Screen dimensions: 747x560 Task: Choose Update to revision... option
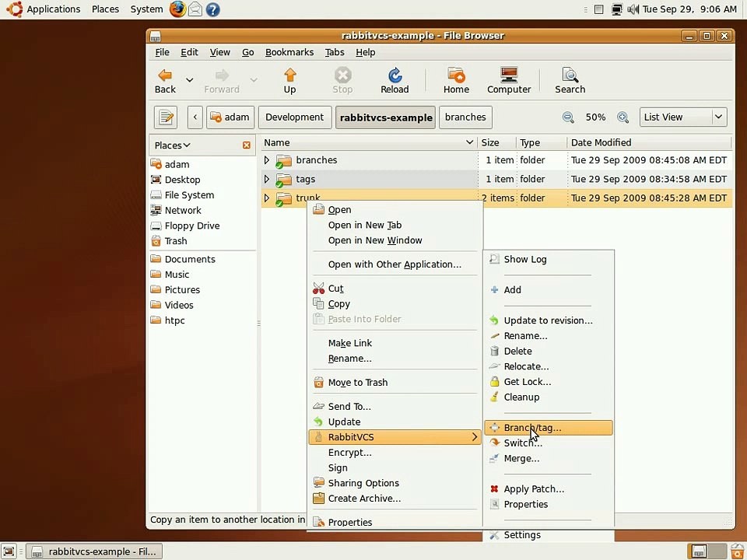(549, 320)
